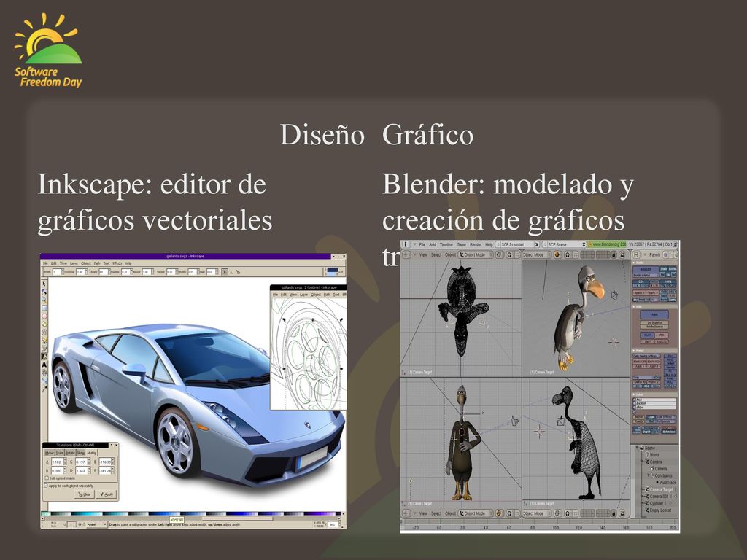Switch to the Scale tab in Transform dialog

(x=60, y=453)
